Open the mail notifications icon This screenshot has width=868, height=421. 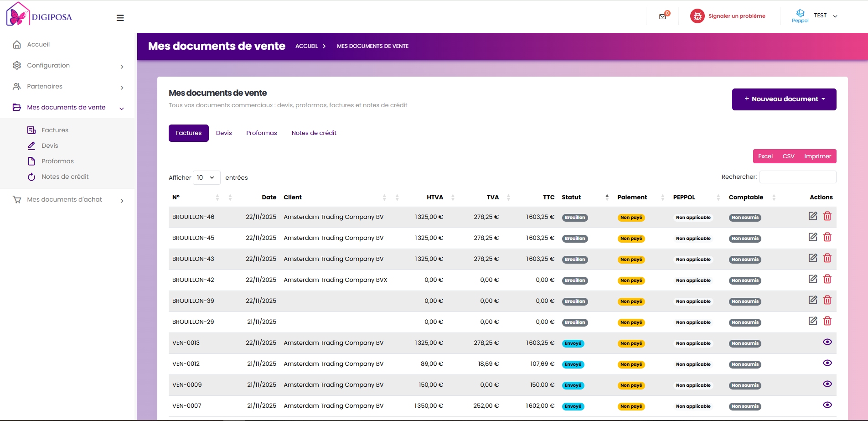662,16
